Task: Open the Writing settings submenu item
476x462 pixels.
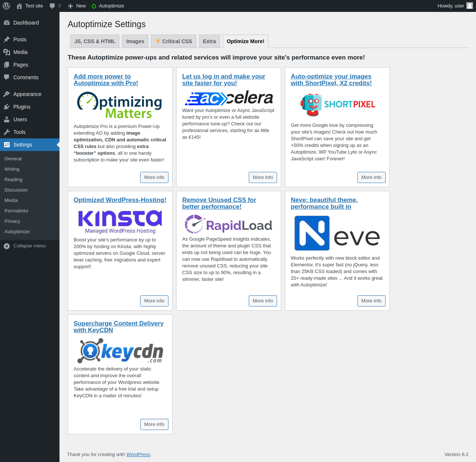Action: click(12, 169)
